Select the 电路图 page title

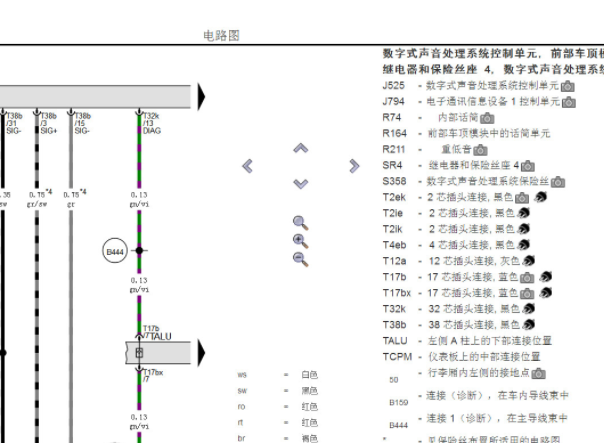click(221, 36)
